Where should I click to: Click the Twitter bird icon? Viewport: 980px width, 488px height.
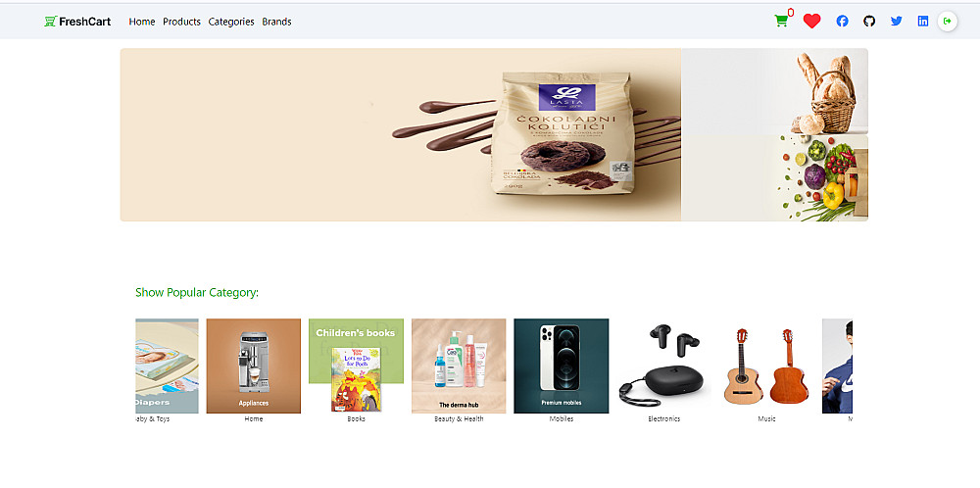click(x=897, y=22)
